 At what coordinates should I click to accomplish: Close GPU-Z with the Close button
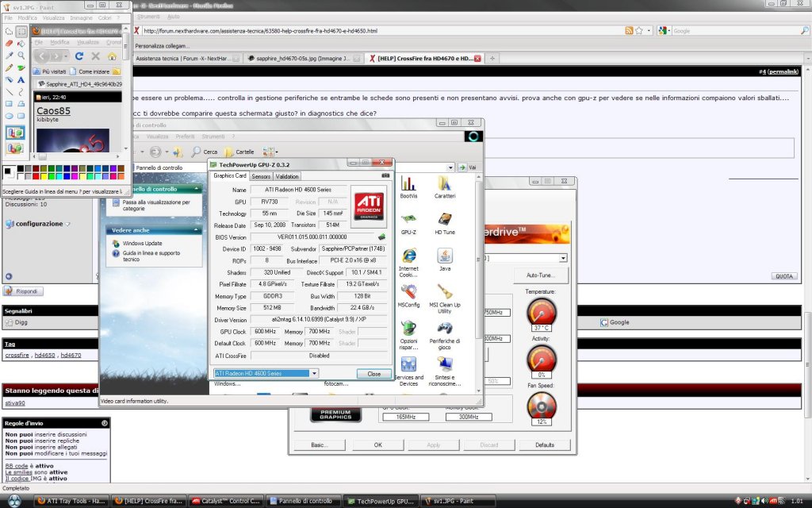[x=374, y=374]
